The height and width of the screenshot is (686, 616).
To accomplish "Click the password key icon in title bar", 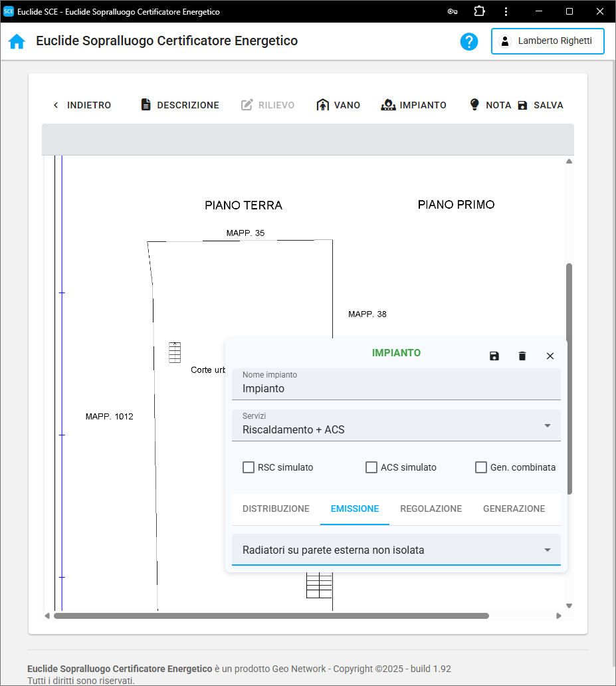I will pyautogui.click(x=453, y=11).
